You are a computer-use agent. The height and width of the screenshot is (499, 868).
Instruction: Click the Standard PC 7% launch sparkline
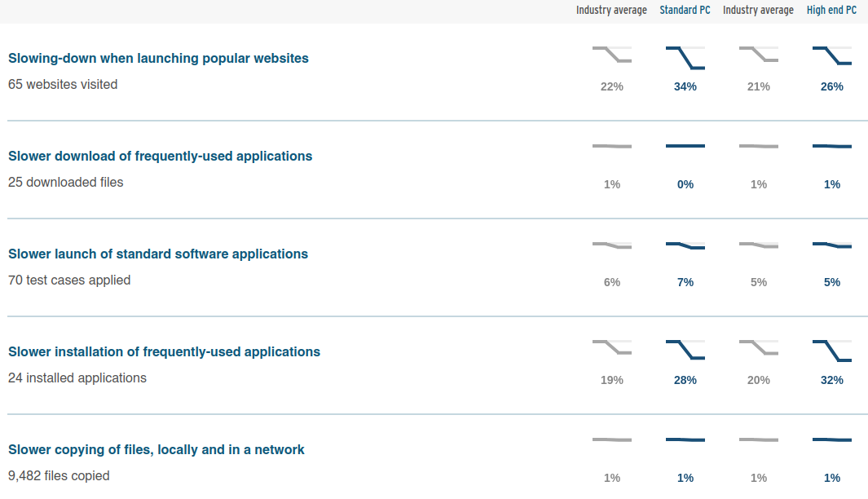685,246
